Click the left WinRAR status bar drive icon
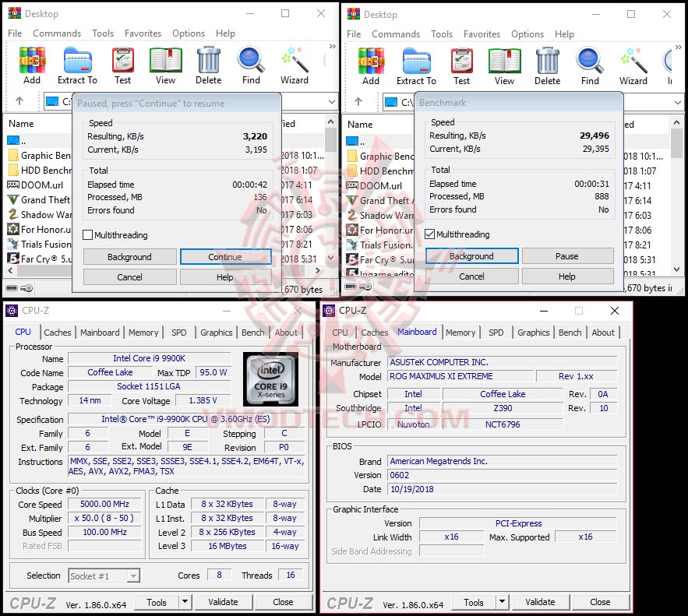 point(12,288)
